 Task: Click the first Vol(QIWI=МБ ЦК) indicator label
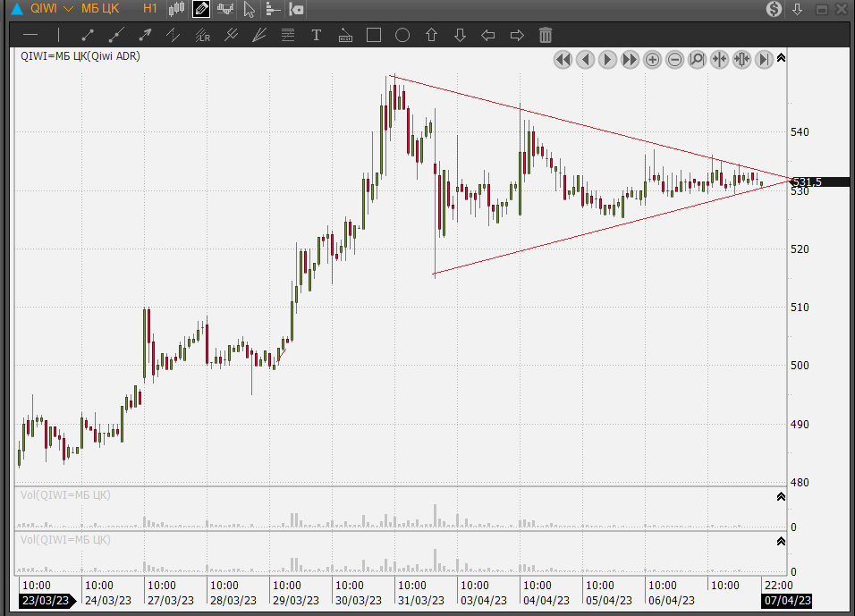tap(65, 495)
